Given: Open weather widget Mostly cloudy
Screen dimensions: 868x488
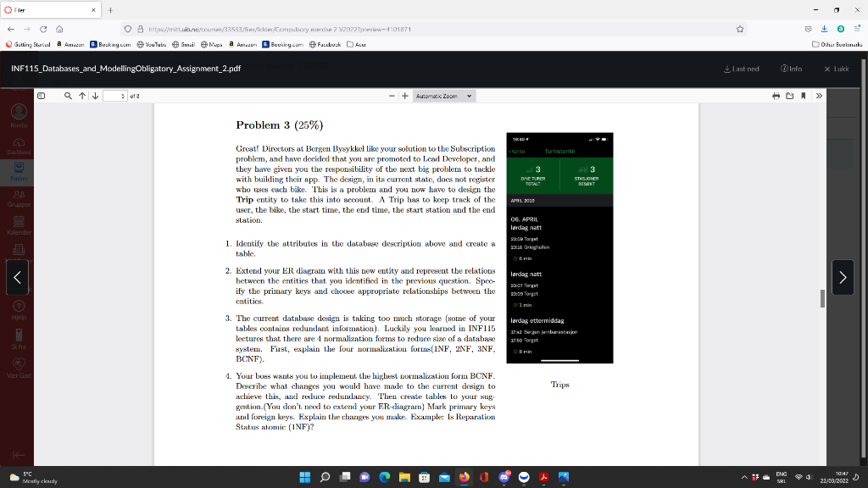Looking at the screenshot, I should [33, 478].
